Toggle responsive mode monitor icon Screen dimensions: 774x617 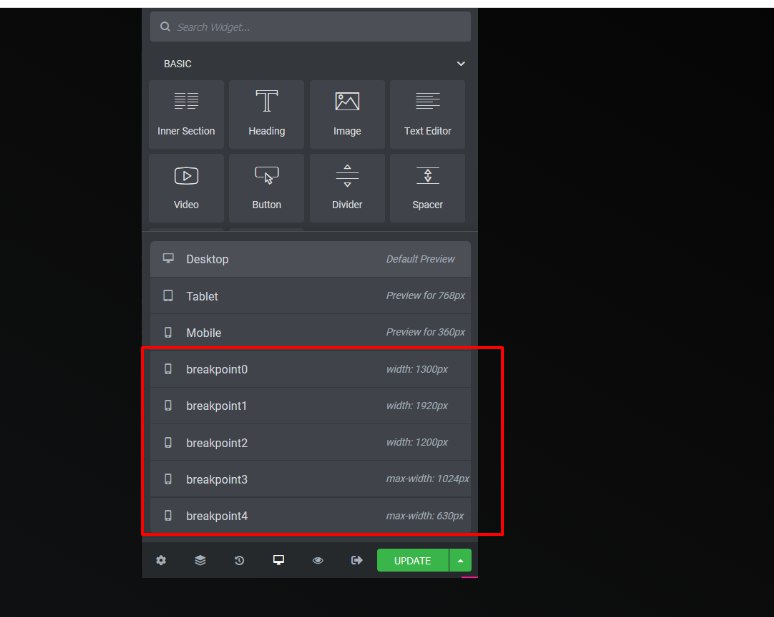[x=278, y=560]
